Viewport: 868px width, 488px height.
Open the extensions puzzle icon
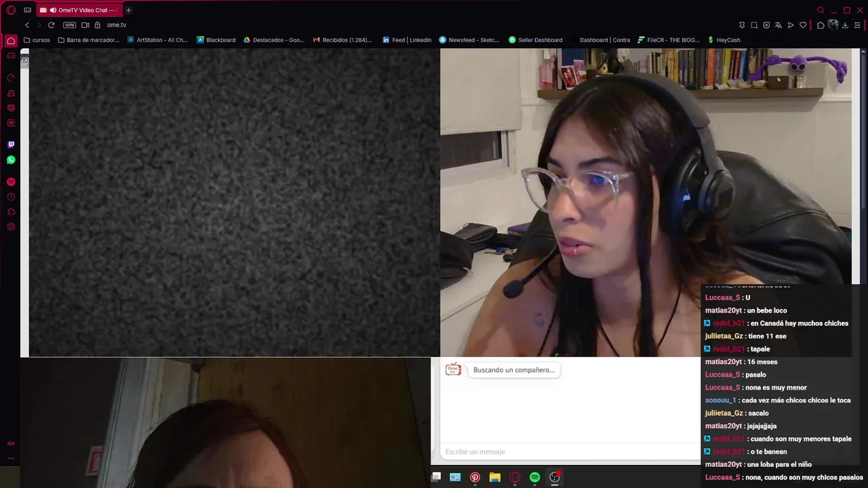tap(821, 25)
